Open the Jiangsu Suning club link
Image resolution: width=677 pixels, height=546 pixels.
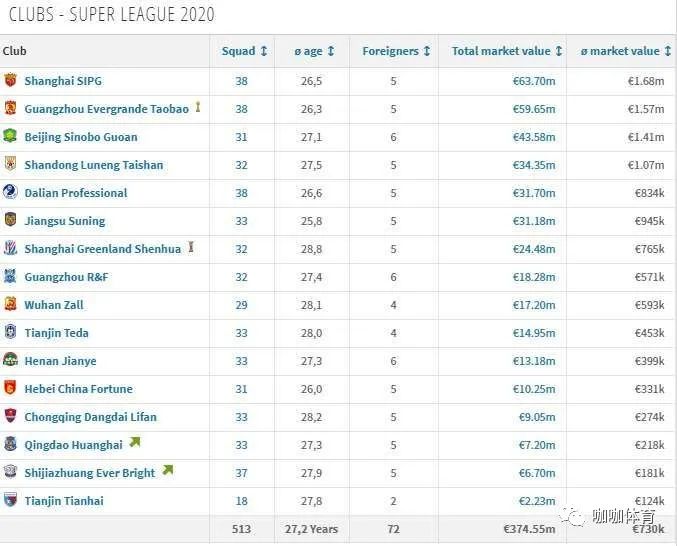click(x=64, y=221)
